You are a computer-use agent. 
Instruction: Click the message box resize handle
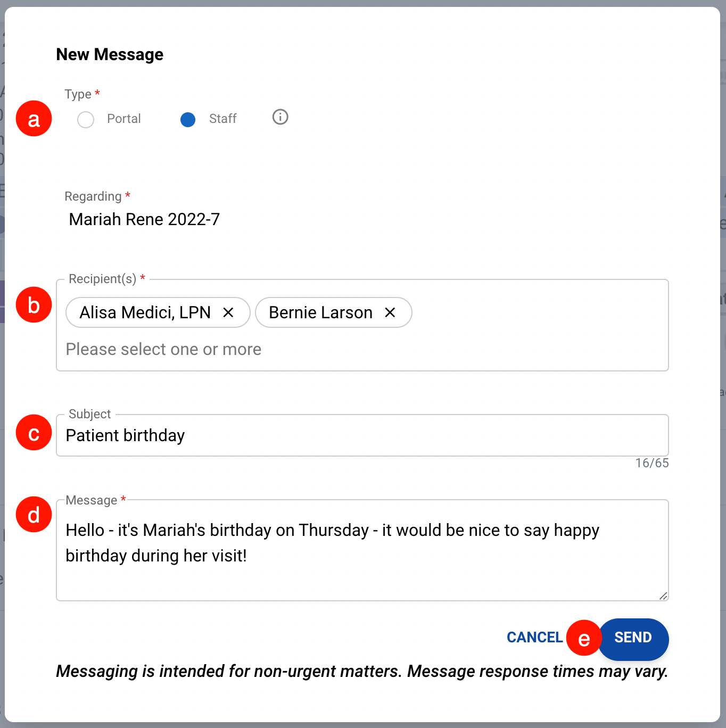pyautogui.click(x=663, y=595)
